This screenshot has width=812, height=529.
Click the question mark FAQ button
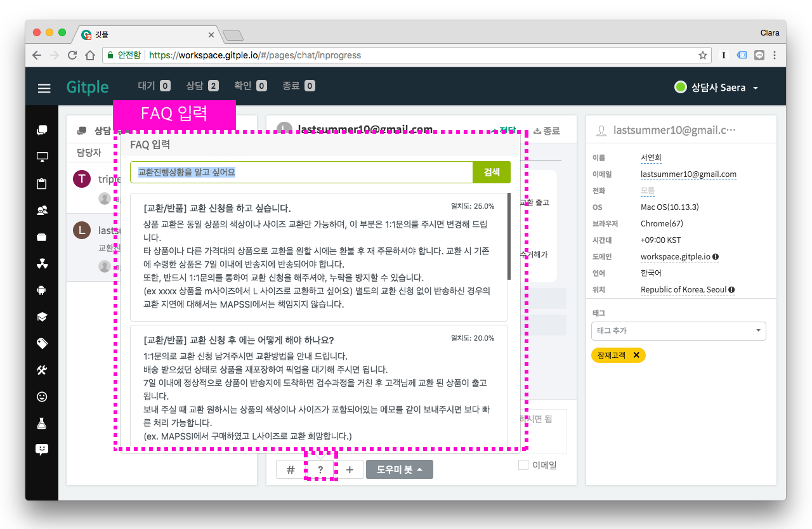(320, 469)
